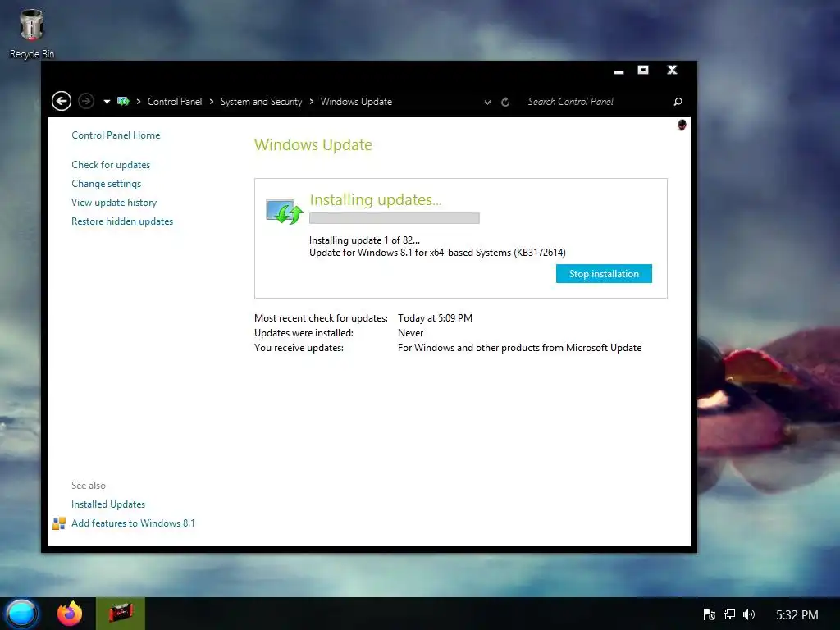The width and height of the screenshot is (840, 630).
Task: Click the 'Never' installed value
Action: 410,333
